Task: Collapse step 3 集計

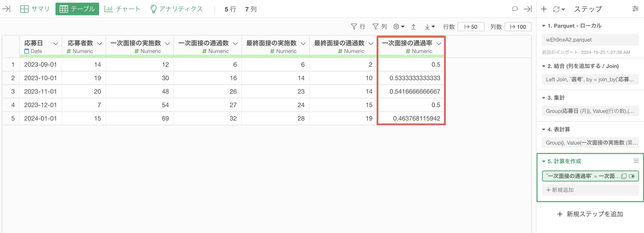Action: point(544,98)
